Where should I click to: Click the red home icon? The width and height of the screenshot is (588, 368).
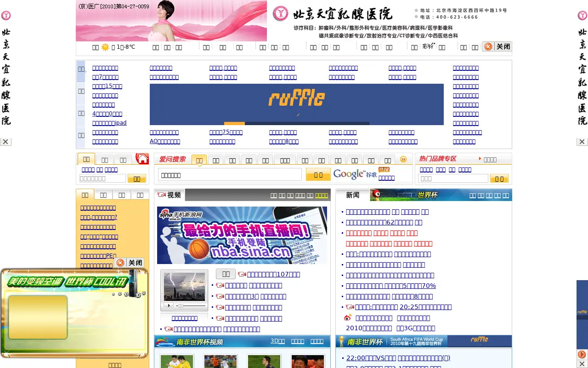[x=142, y=159]
